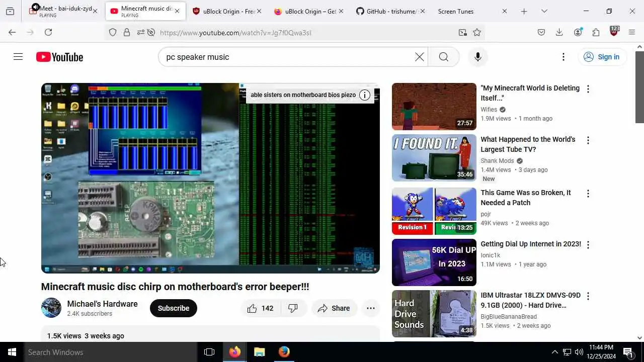Play the Minecraft music disc video player
The width and height of the screenshot is (644, 362).
[210, 178]
